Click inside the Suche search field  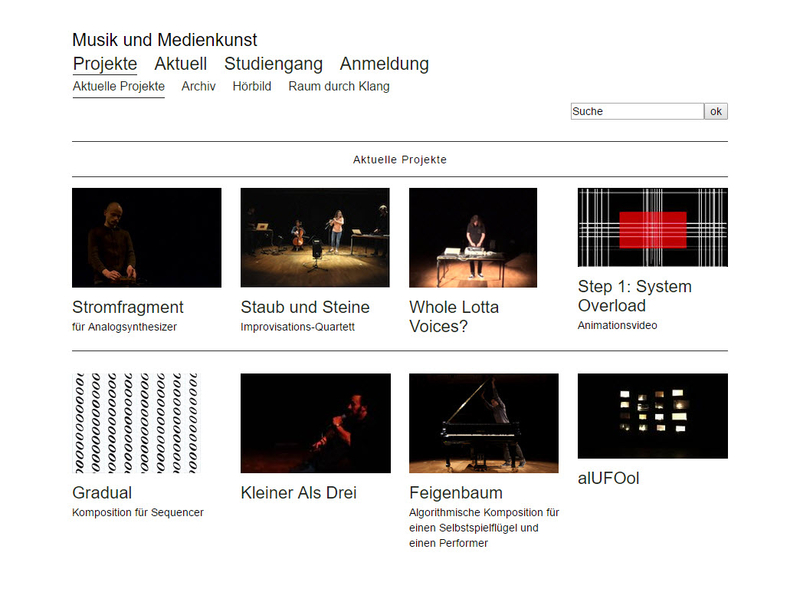(636, 111)
